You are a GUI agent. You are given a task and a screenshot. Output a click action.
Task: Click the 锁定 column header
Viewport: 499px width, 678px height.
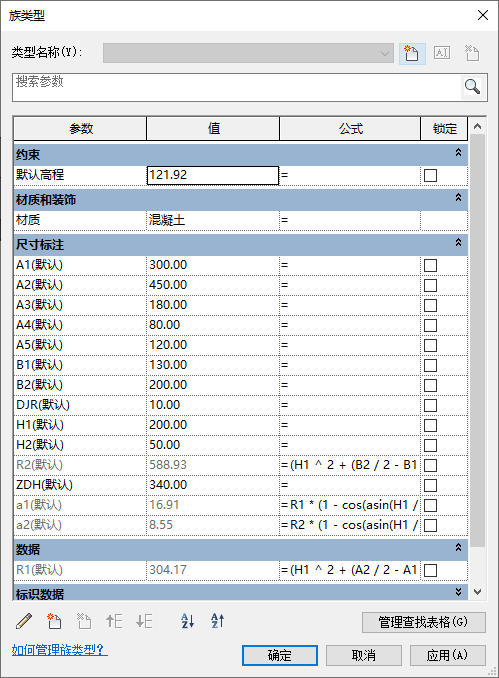tap(445, 128)
